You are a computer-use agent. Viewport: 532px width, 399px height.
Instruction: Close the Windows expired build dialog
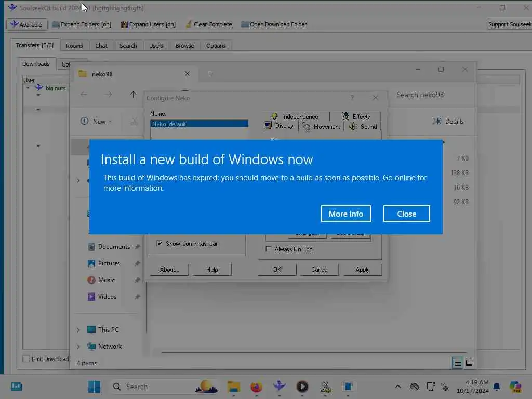coord(406,214)
